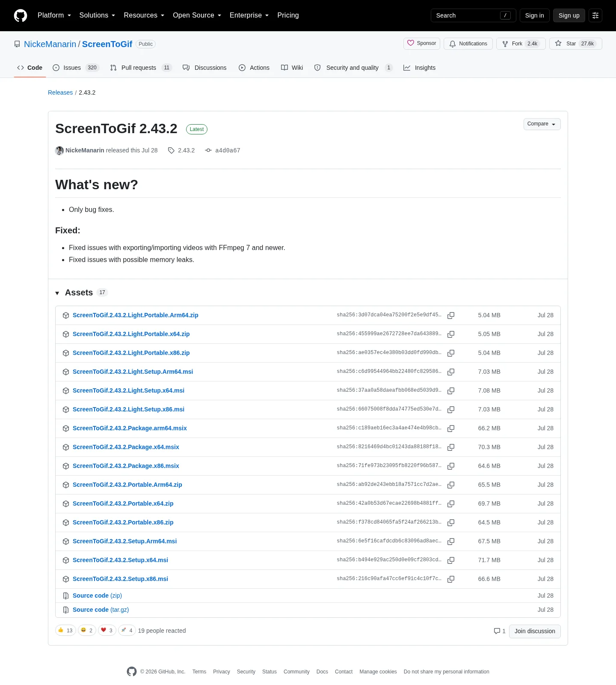
Task: Open the appearance settings icon in header
Action: tap(595, 15)
